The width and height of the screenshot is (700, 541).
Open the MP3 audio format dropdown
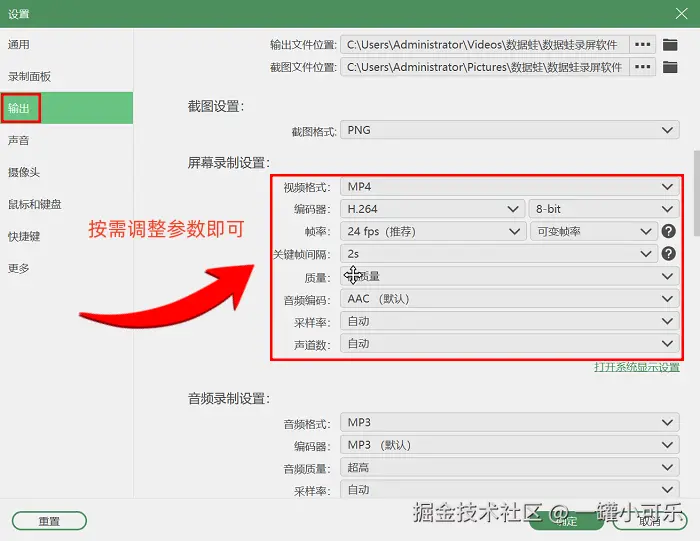tap(510, 422)
